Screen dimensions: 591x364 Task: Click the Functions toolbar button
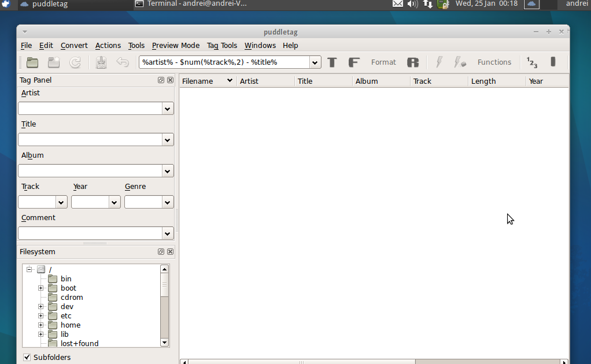tap(494, 62)
